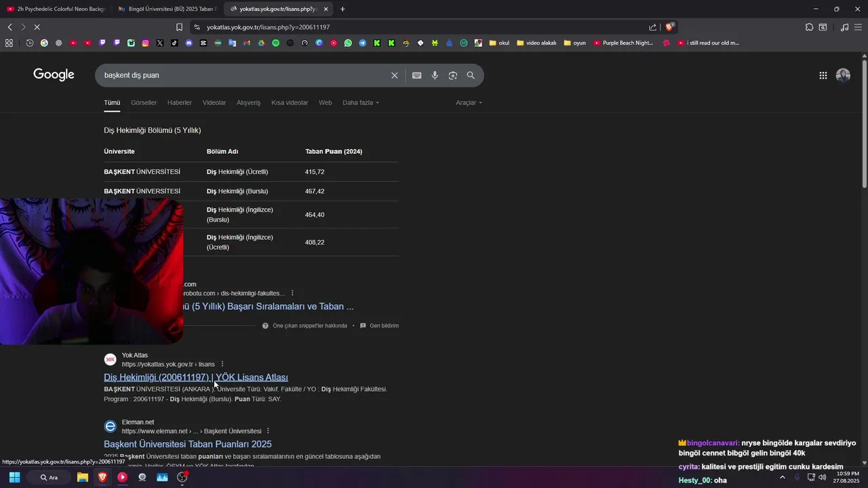868x488 pixels.
Task: Open the Google apps grid
Action: (823, 75)
